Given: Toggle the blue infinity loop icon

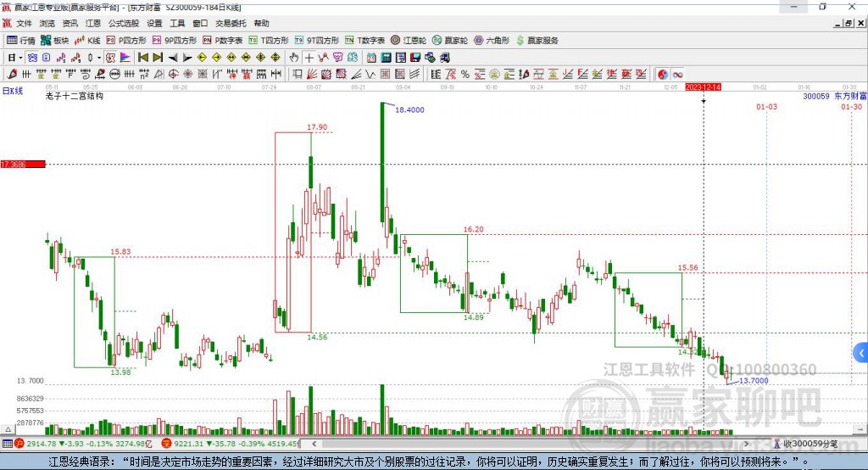Looking at the screenshot, I should click(677, 75).
